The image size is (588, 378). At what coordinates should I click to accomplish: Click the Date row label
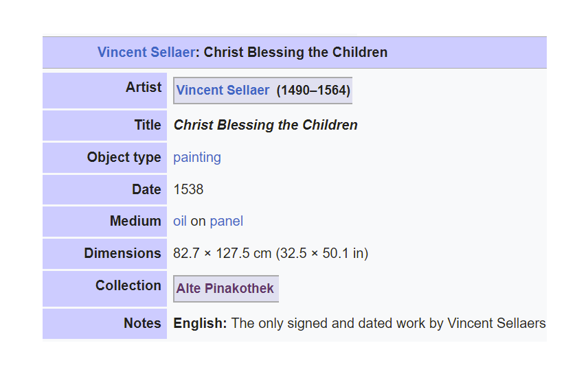click(x=146, y=189)
